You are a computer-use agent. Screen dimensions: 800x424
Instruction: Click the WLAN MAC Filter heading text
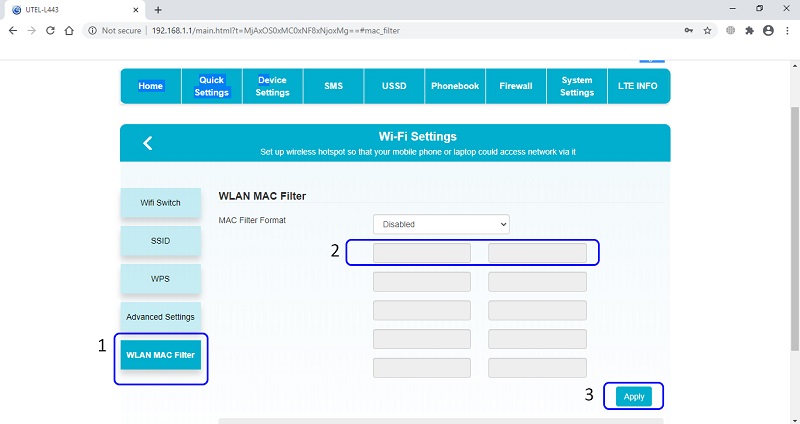tap(262, 196)
